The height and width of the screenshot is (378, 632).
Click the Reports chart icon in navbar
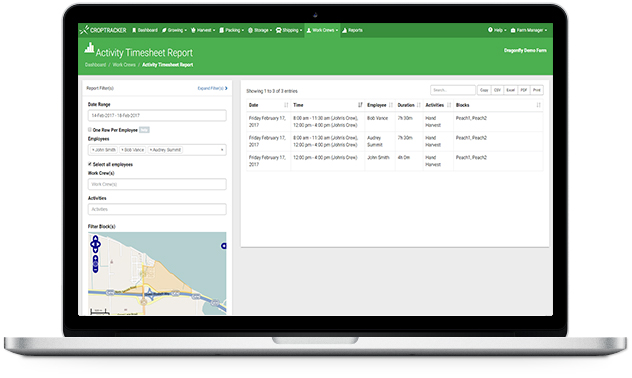[x=345, y=30]
